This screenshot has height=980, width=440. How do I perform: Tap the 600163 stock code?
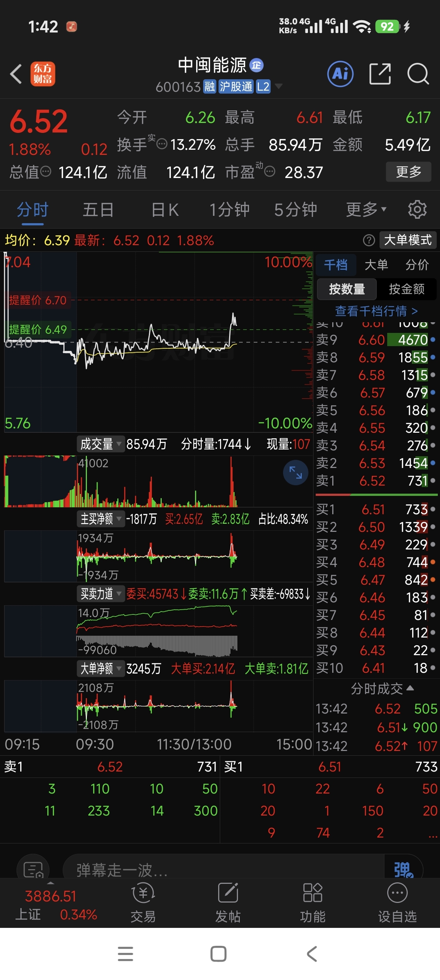point(178,87)
